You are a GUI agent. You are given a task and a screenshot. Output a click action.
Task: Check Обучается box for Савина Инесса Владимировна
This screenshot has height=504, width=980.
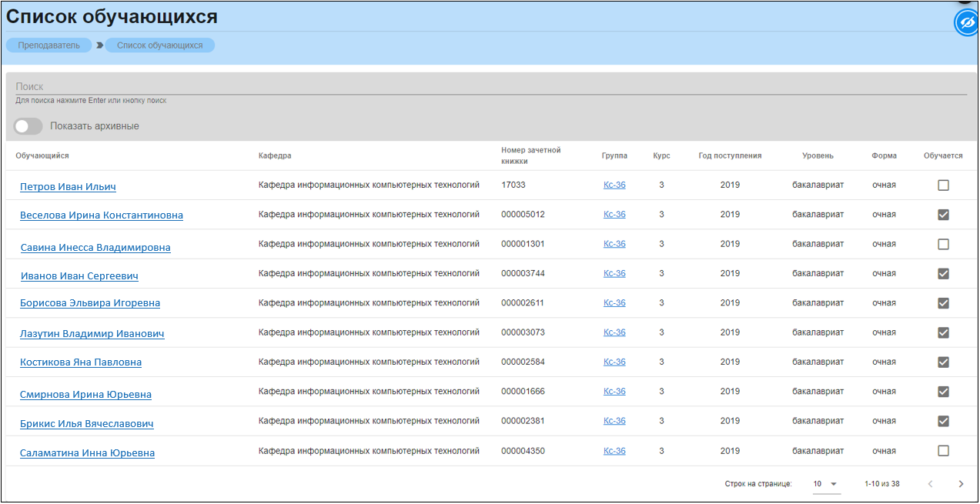tap(943, 244)
